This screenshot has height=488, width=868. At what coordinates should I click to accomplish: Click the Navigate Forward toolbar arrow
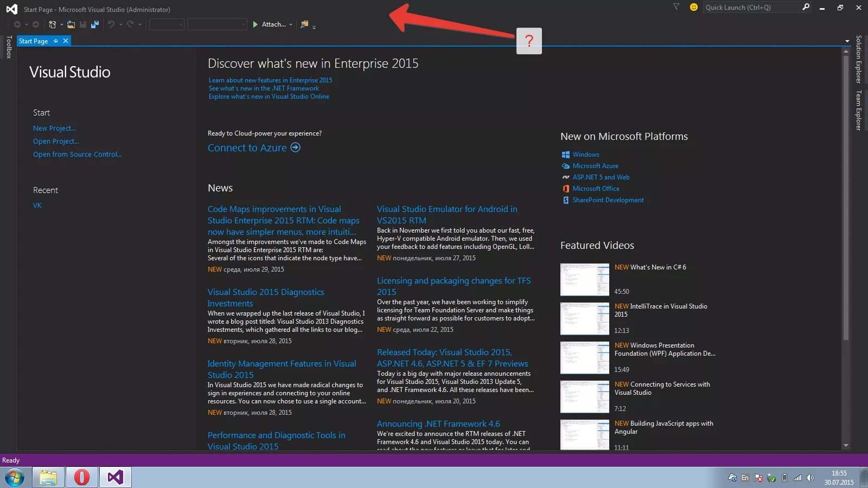(36, 24)
